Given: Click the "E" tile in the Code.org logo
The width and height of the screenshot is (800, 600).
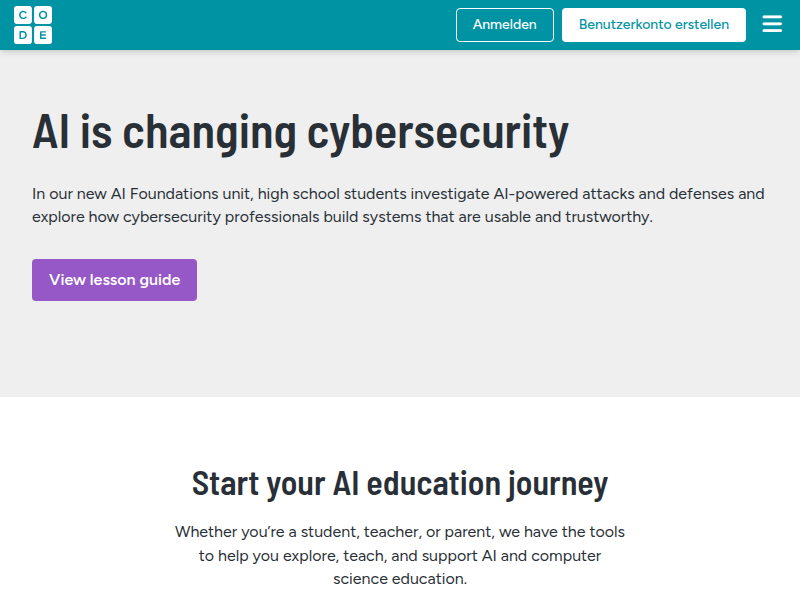Looking at the screenshot, I should [43, 35].
